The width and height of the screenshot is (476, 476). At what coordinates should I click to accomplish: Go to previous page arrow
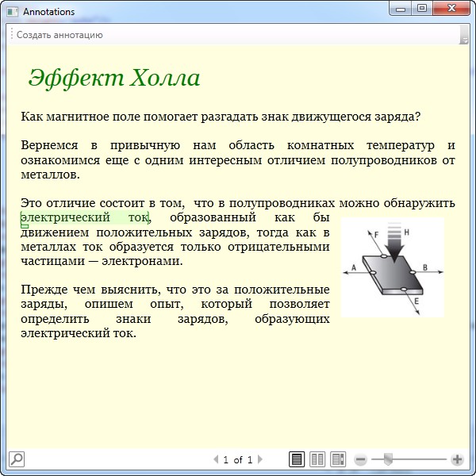216,459
